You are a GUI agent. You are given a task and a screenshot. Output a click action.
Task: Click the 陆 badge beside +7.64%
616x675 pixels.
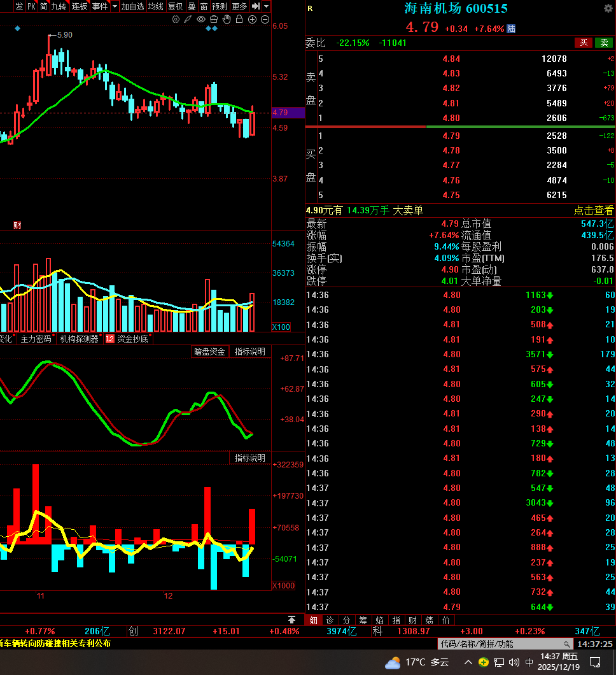click(x=511, y=29)
